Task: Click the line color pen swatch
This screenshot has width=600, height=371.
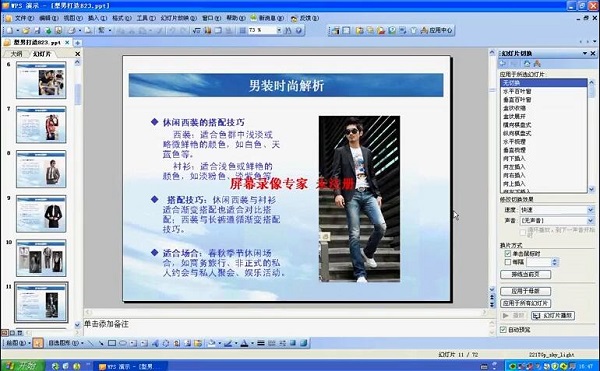Action: tap(228, 343)
